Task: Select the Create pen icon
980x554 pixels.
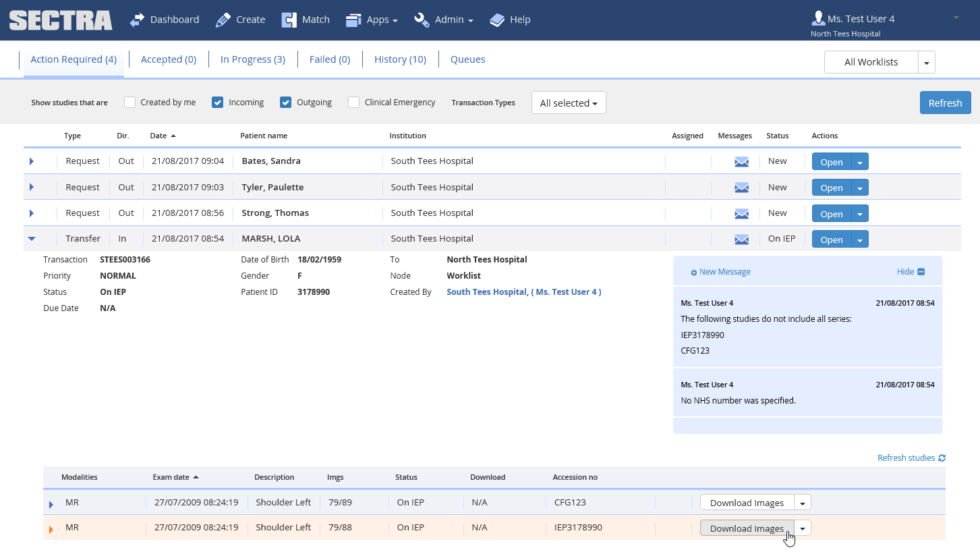Action: [x=223, y=19]
